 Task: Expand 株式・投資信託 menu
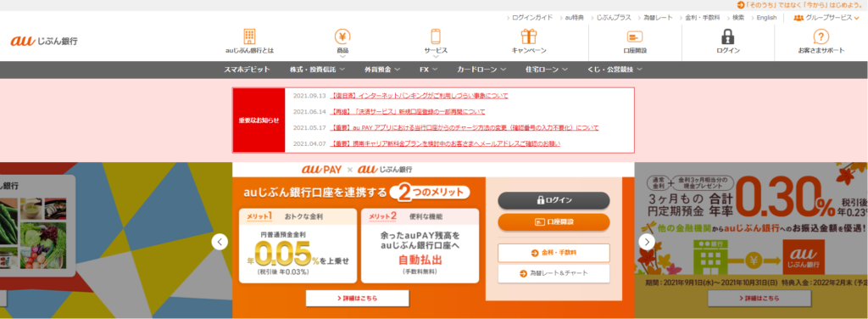click(x=317, y=70)
